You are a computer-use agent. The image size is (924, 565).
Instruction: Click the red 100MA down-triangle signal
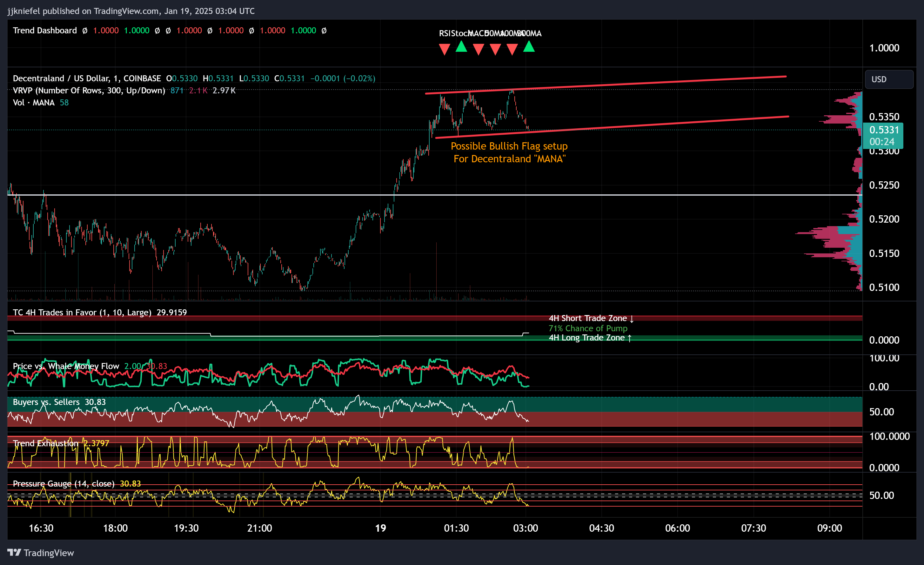click(x=512, y=50)
